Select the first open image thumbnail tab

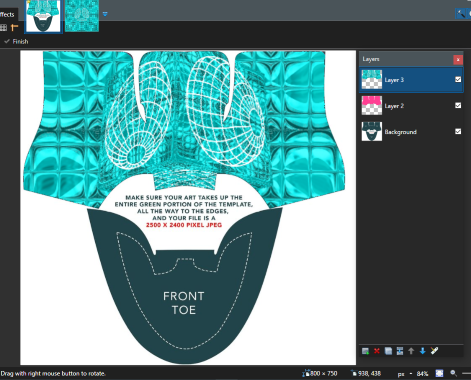point(43,16)
